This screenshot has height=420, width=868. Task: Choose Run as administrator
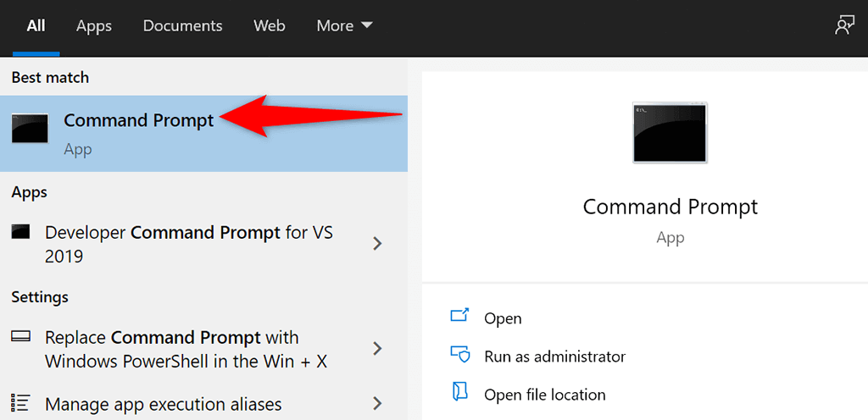pos(554,356)
